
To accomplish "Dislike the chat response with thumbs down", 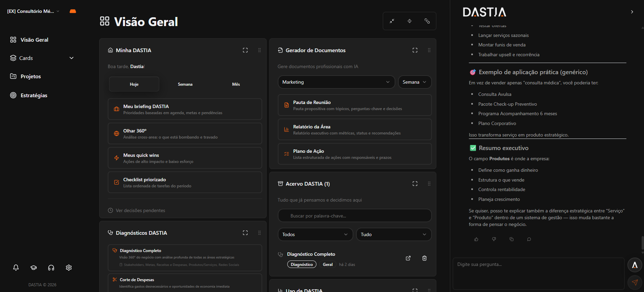I will click(x=494, y=239).
